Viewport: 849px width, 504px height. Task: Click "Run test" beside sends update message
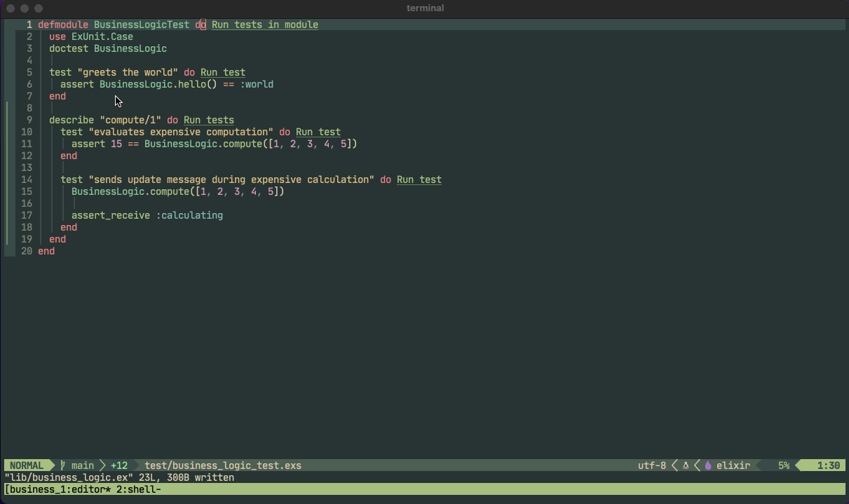point(419,179)
